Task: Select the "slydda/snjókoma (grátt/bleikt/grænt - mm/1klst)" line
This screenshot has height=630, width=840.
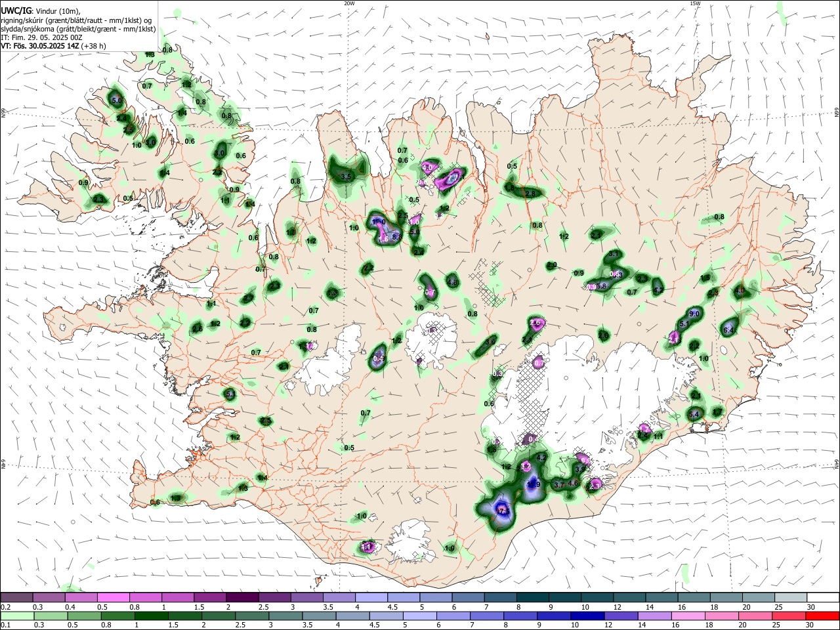Action: pyautogui.click(x=78, y=29)
